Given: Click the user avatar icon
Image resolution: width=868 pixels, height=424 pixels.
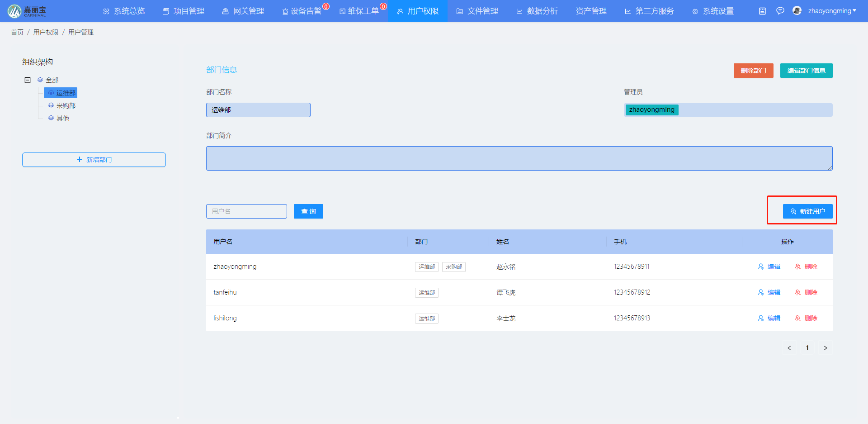Looking at the screenshot, I should tap(797, 10).
